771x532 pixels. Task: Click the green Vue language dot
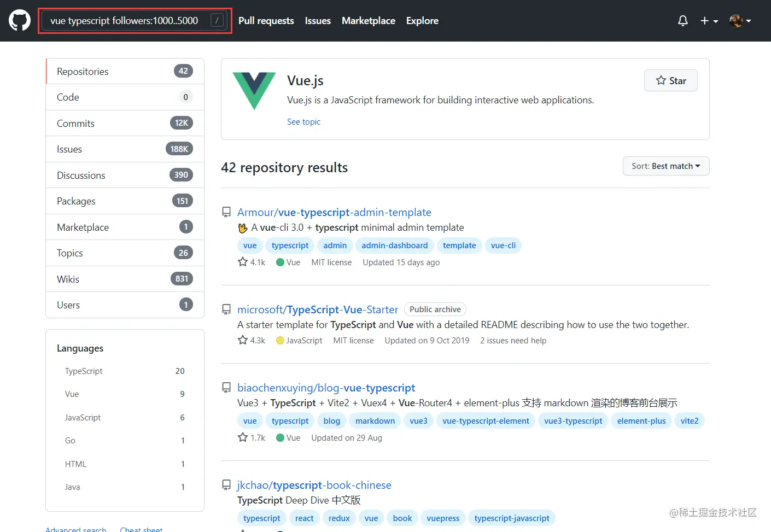pos(280,262)
